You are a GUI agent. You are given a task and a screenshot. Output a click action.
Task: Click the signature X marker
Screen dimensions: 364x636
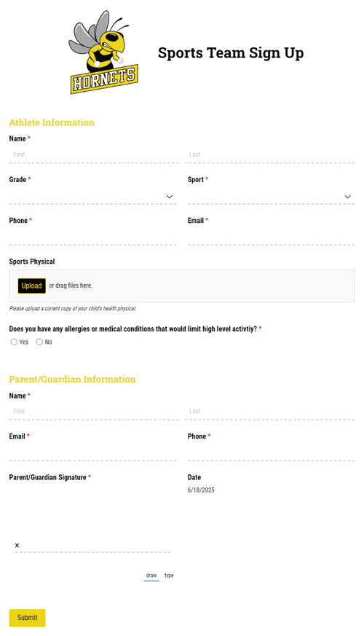(x=17, y=545)
